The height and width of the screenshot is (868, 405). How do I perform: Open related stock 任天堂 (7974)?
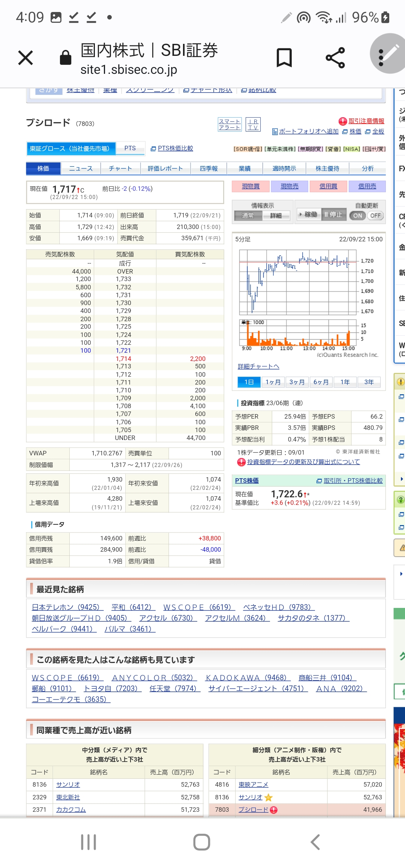pos(175,688)
